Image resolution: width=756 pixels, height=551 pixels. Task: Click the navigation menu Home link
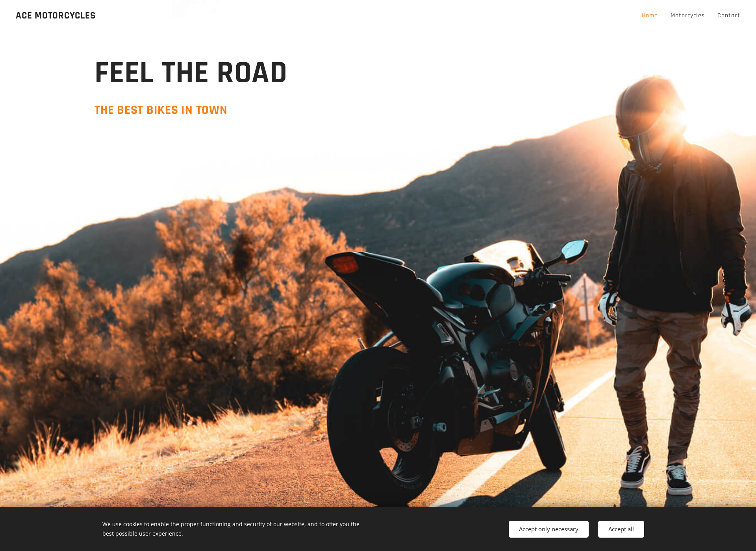click(650, 15)
